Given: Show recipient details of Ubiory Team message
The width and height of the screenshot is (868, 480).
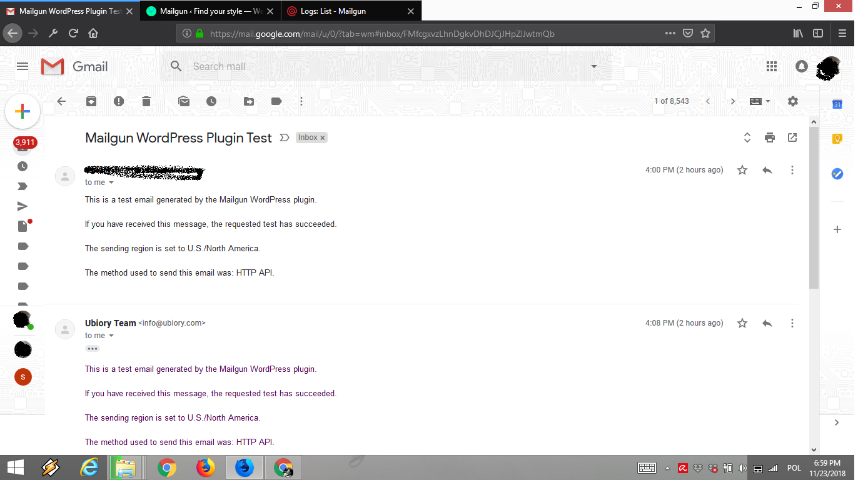Looking at the screenshot, I should click(x=111, y=336).
